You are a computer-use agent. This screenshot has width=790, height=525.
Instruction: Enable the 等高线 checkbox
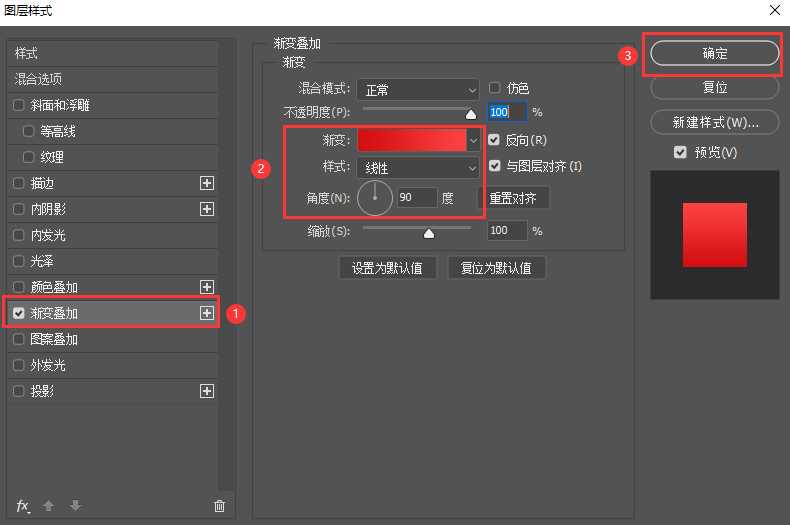point(28,132)
